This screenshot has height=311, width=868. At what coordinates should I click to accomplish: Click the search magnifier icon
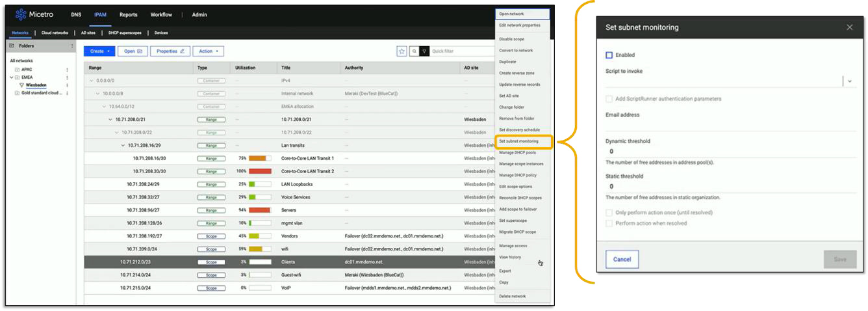click(x=414, y=51)
